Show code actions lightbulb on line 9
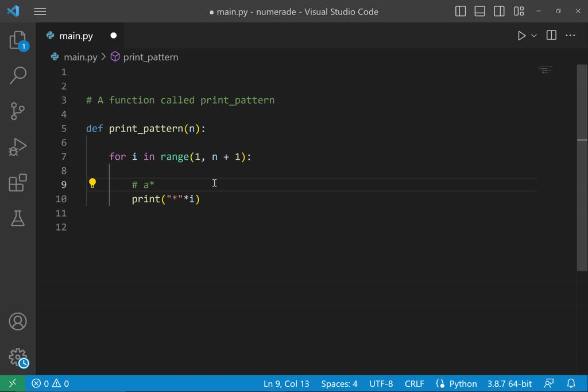The image size is (588, 392). [x=92, y=183]
